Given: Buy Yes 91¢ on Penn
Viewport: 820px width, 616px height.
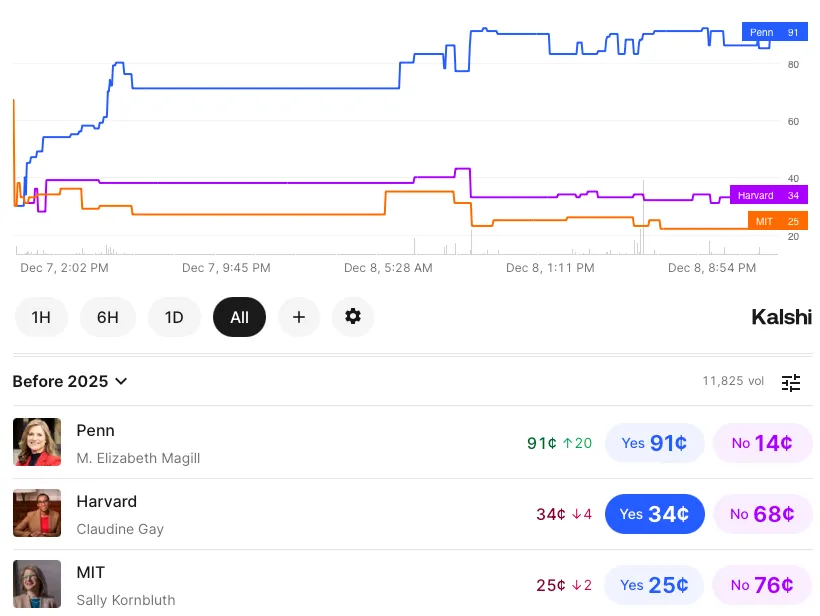Looking at the screenshot, I should [x=654, y=443].
